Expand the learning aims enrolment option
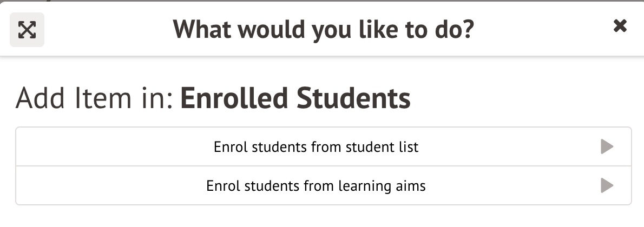This screenshot has height=227, width=644. [x=607, y=186]
